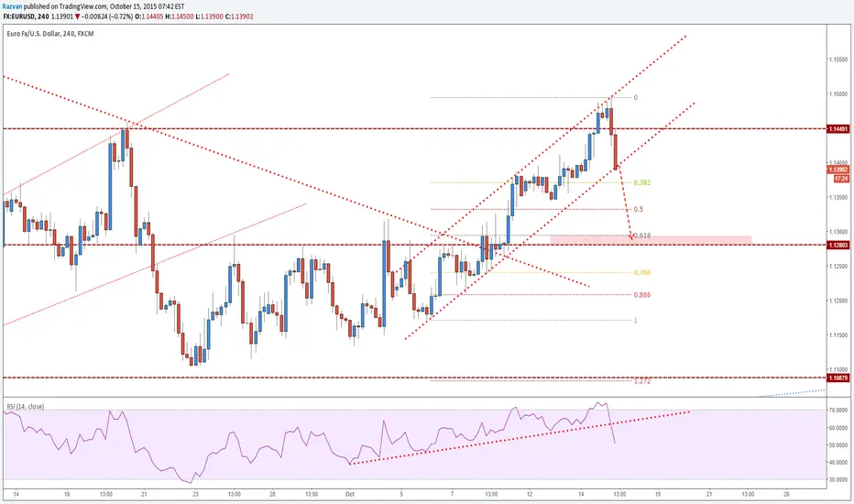854x504 pixels.
Task: Click the RSI (14, close) indicator label
Action: point(26,407)
